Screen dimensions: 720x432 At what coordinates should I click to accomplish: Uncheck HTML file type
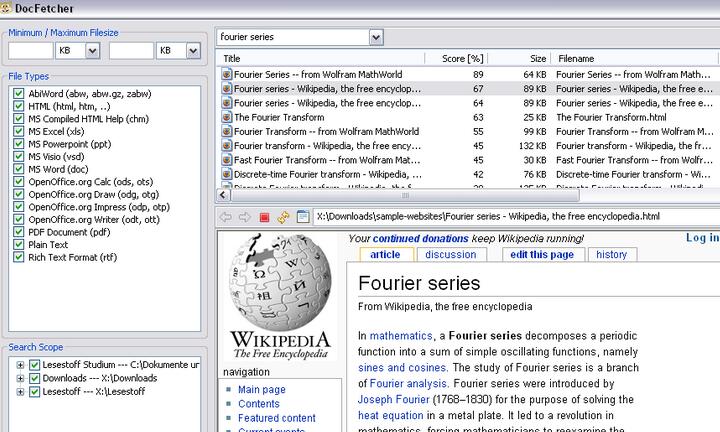pos(18,106)
